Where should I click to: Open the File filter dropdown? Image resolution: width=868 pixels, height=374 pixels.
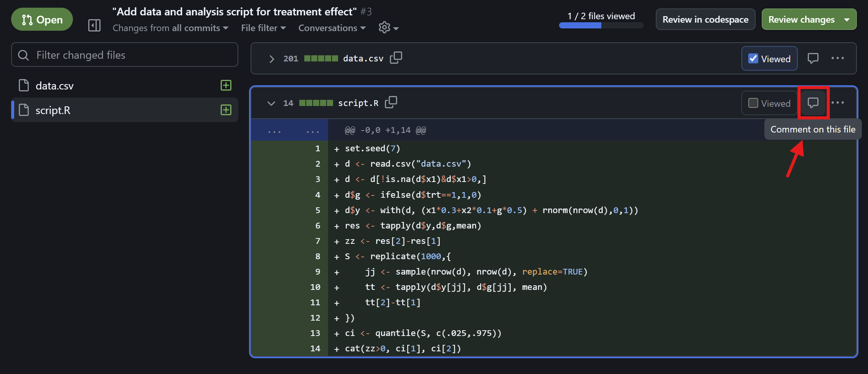click(x=263, y=28)
